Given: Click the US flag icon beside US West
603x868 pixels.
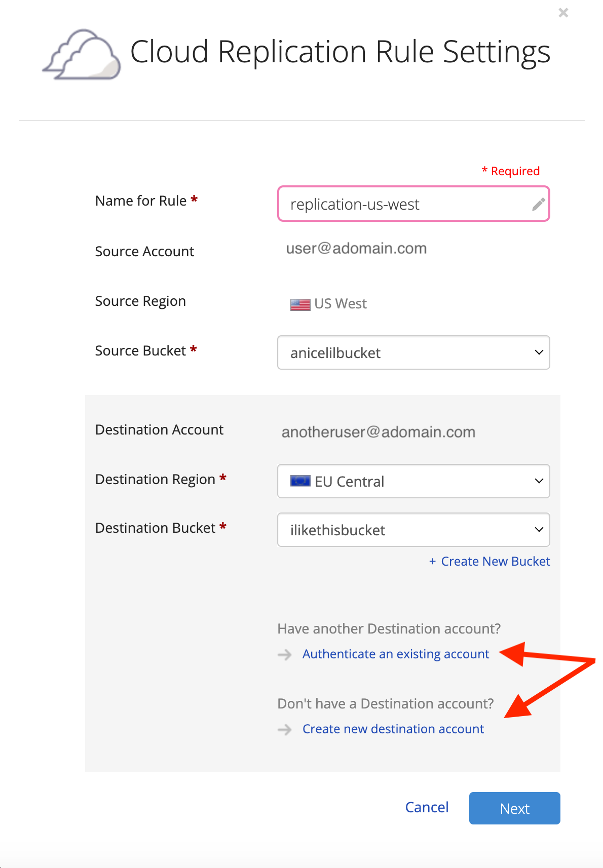Looking at the screenshot, I should point(300,304).
